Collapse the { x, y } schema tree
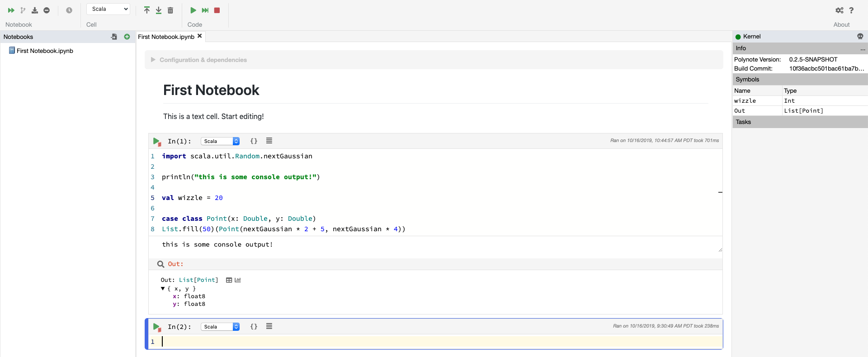 point(163,289)
